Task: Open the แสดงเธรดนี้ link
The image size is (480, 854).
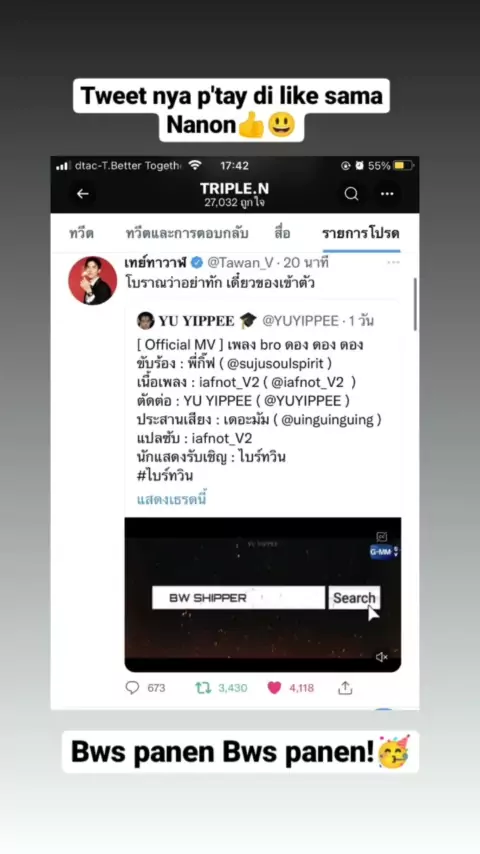Action: coord(172,499)
